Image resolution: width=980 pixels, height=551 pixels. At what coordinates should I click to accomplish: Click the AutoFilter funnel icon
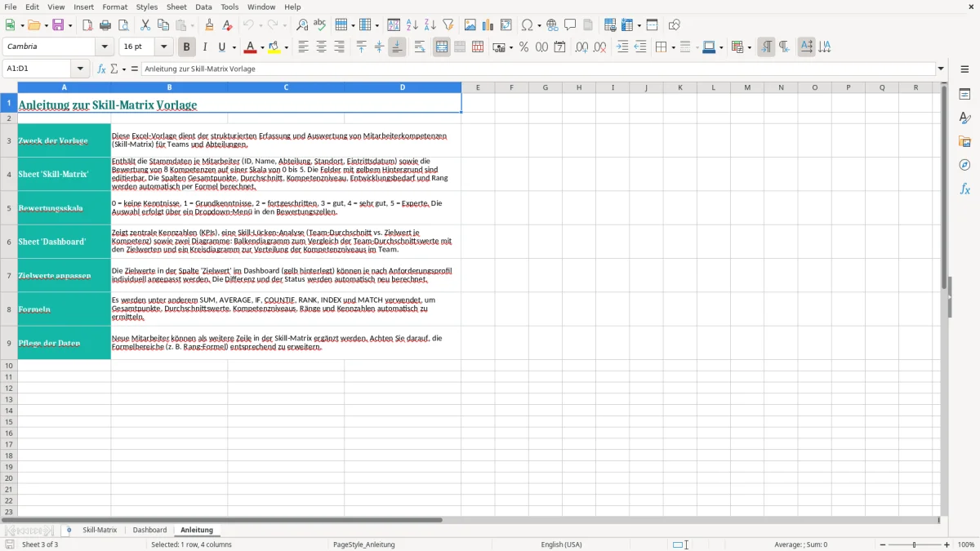[x=448, y=25]
